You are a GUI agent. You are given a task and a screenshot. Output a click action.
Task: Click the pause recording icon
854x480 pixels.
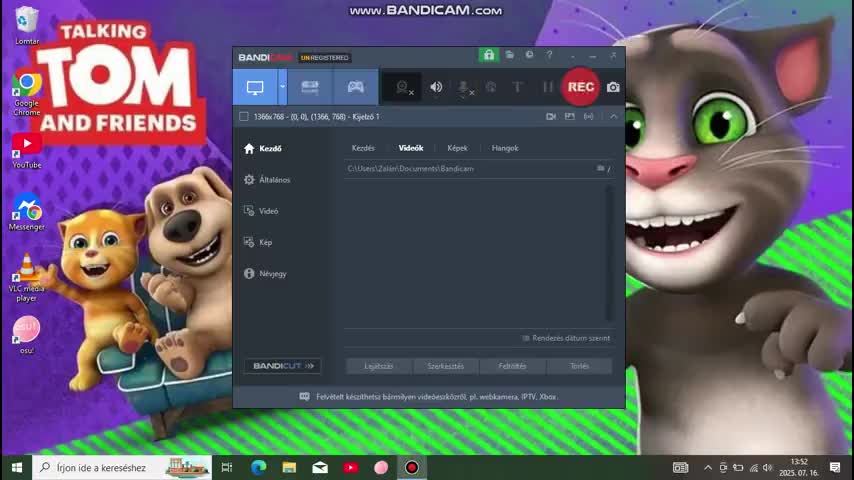[547, 87]
